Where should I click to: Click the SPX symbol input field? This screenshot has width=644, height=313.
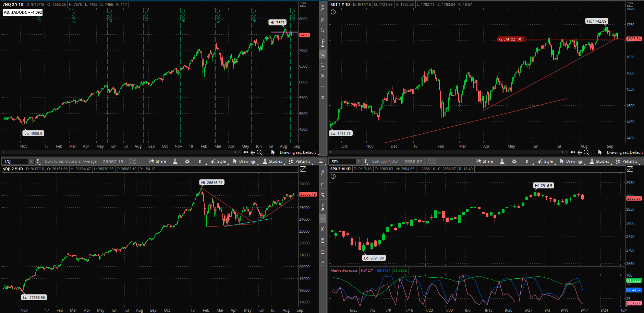pyautogui.click(x=343, y=161)
